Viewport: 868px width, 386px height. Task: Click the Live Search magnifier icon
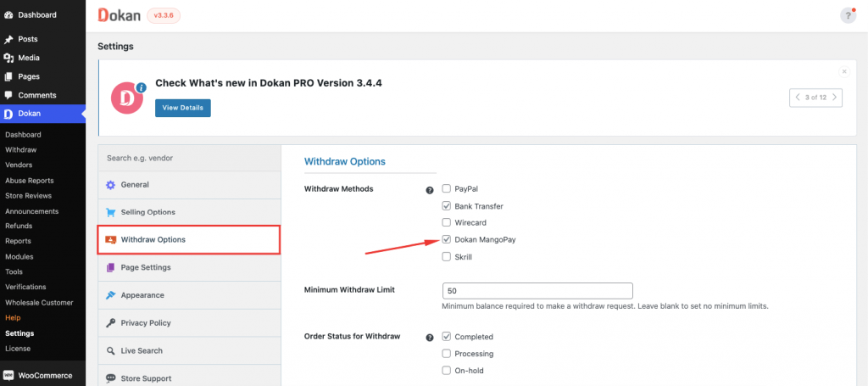110,350
